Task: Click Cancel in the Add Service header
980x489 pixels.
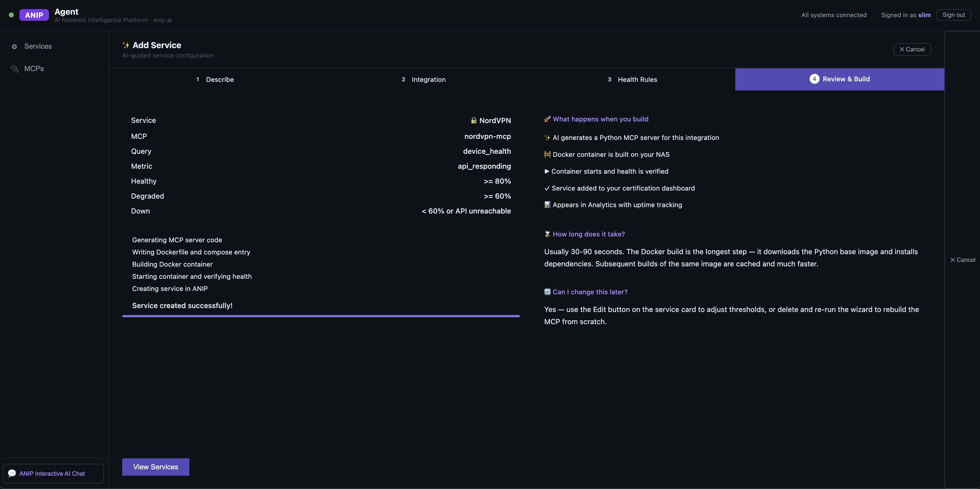Action: click(912, 50)
